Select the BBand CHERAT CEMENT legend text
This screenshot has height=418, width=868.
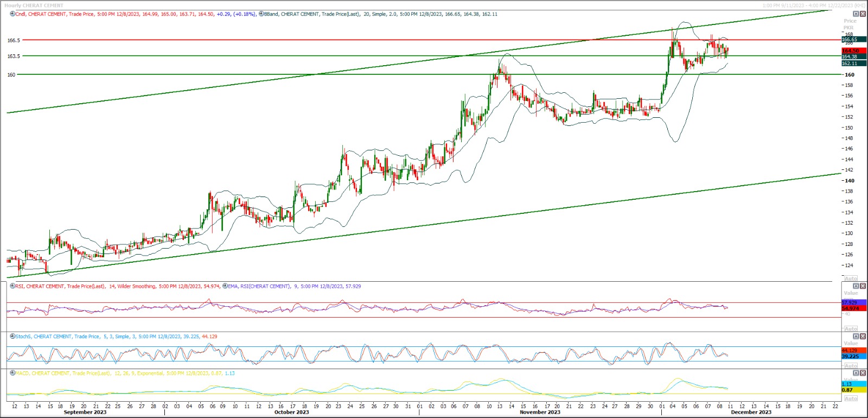click(x=381, y=14)
